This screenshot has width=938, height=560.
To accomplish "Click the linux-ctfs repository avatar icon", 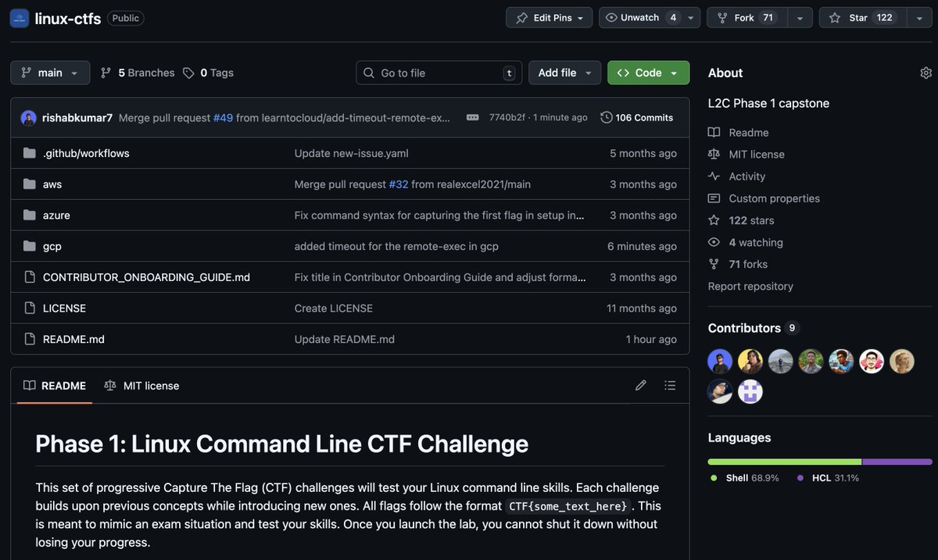I will point(20,18).
